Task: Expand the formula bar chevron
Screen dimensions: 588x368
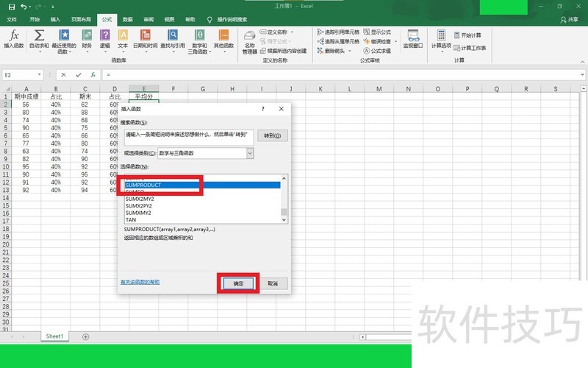Action: [582, 75]
